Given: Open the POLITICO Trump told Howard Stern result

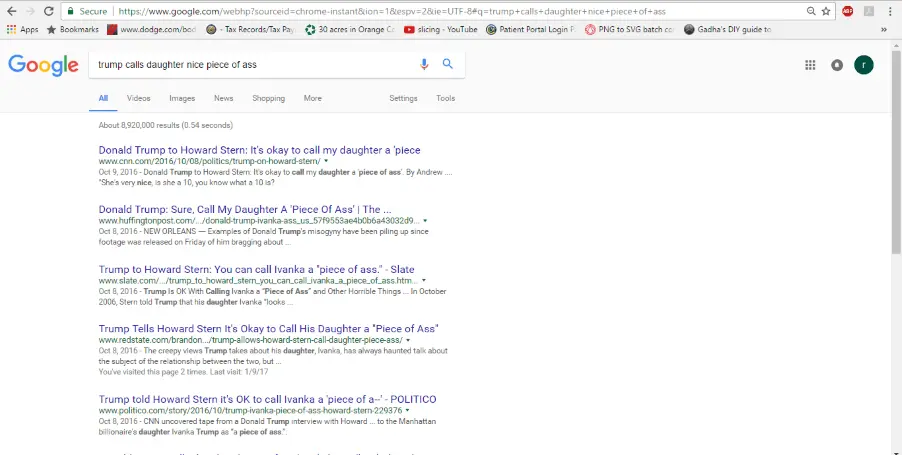Looking at the screenshot, I should point(267,399).
